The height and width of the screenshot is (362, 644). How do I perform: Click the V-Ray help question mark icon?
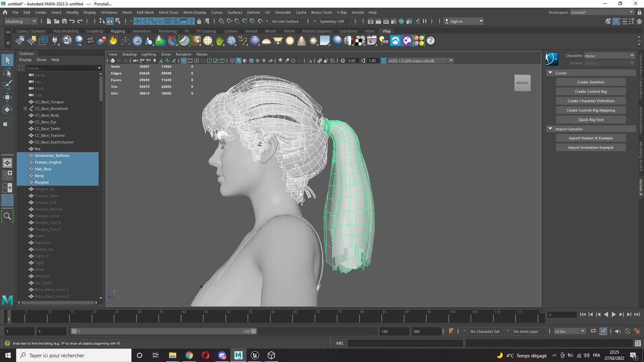click(x=431, y=41)
